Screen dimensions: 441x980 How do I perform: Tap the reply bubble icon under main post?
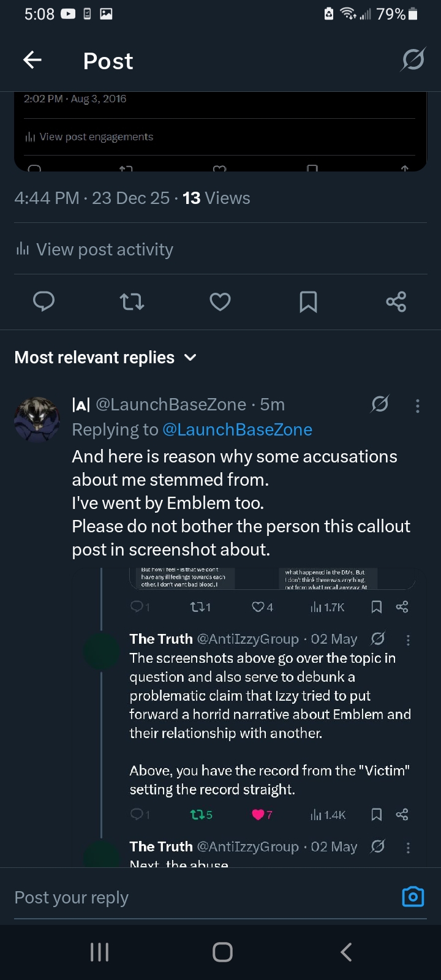[43, 301]
